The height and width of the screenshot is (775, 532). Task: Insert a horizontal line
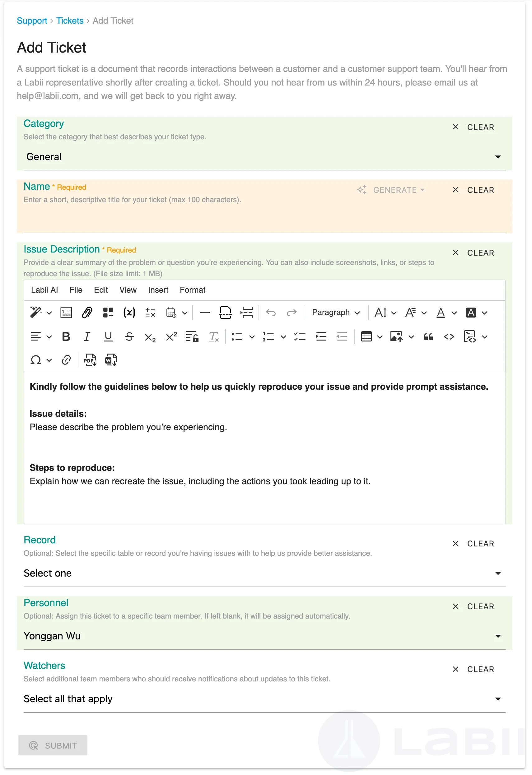point(204,313)
